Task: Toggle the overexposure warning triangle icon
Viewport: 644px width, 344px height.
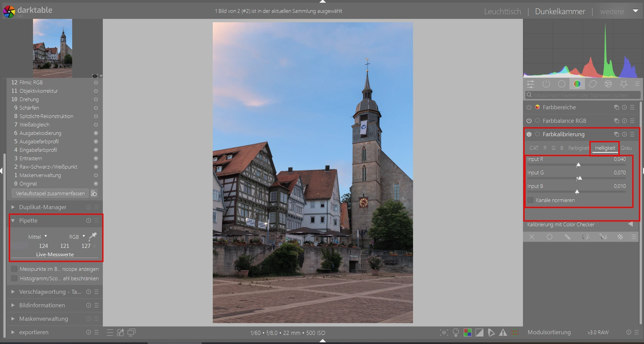Action: click(503, 333)
